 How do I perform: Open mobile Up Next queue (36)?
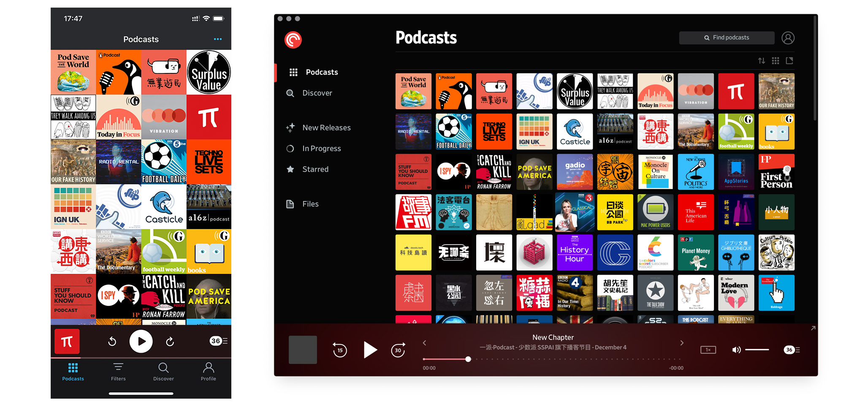click(x=219, y=341)
